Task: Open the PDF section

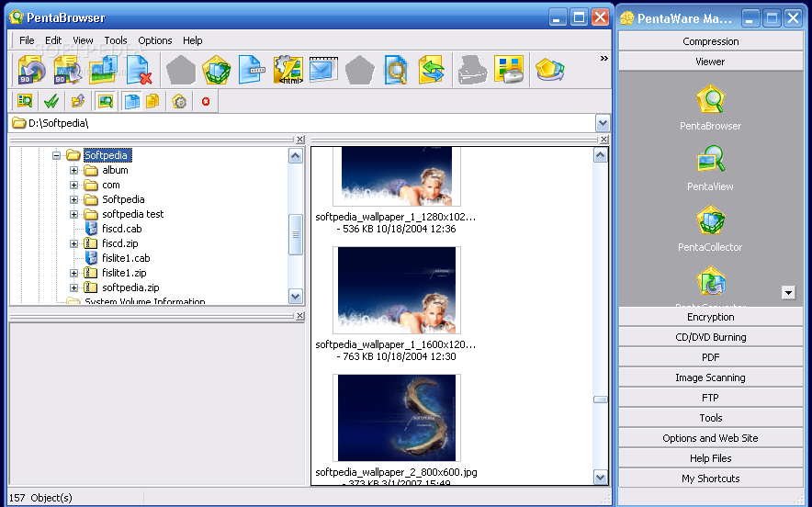Action: [711, 357]
